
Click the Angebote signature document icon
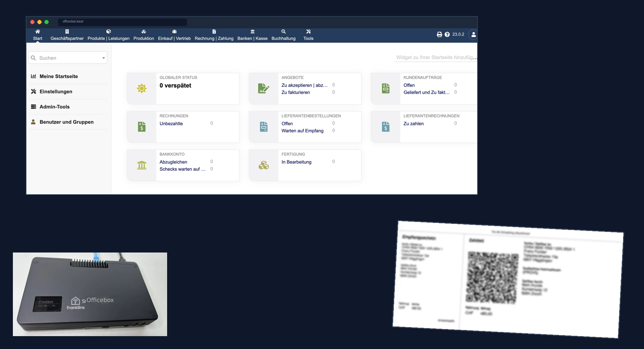[263, 88]
